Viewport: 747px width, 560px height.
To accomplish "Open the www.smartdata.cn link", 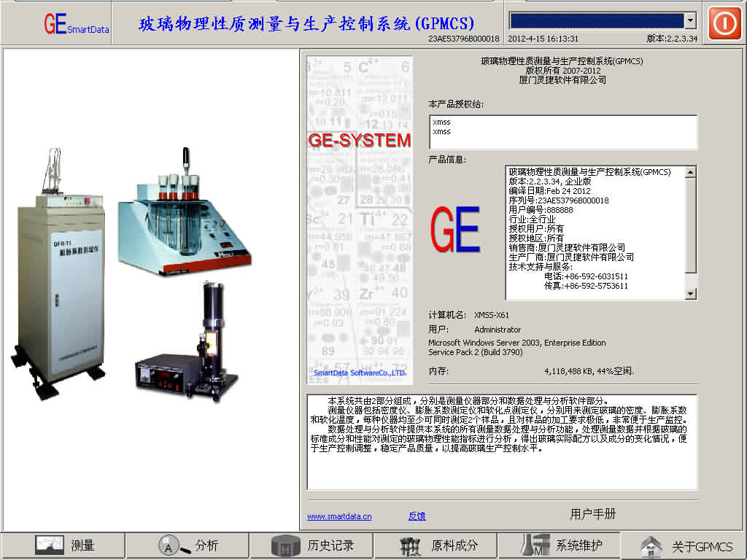I will coord(339,516).
